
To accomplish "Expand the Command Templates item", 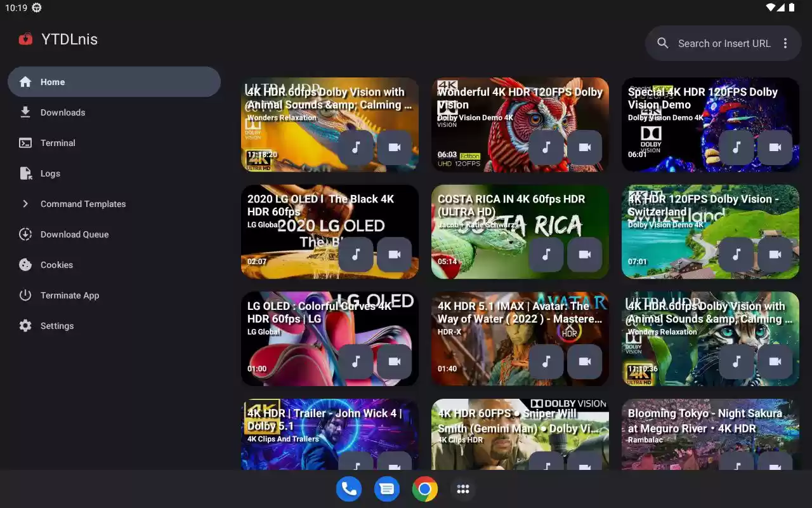I will pos(82,204).
